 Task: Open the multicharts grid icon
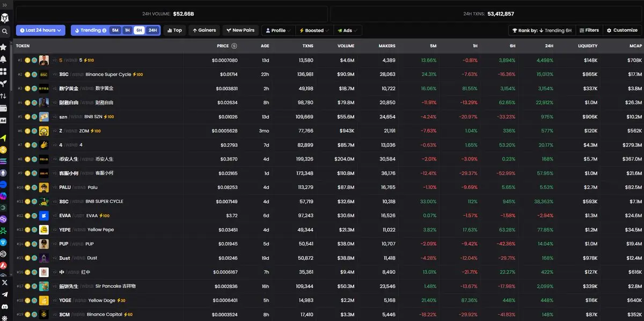pos(4,71)
